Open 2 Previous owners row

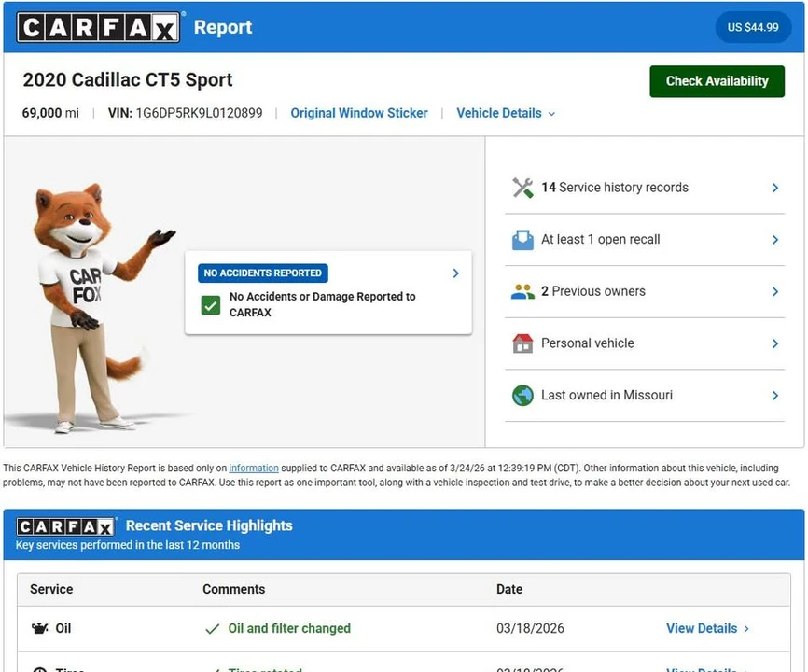[x=645, y=292]
